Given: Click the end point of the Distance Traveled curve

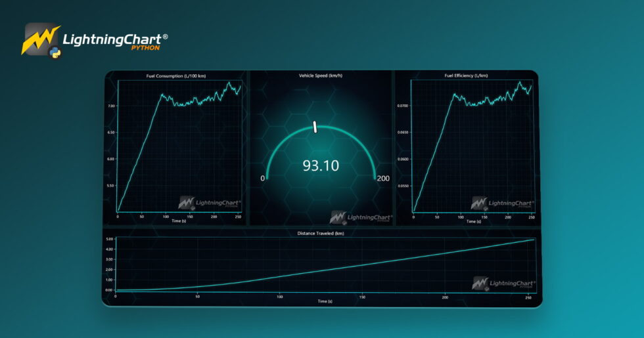Looking at the screenshot, I should [x=534, y=240].
